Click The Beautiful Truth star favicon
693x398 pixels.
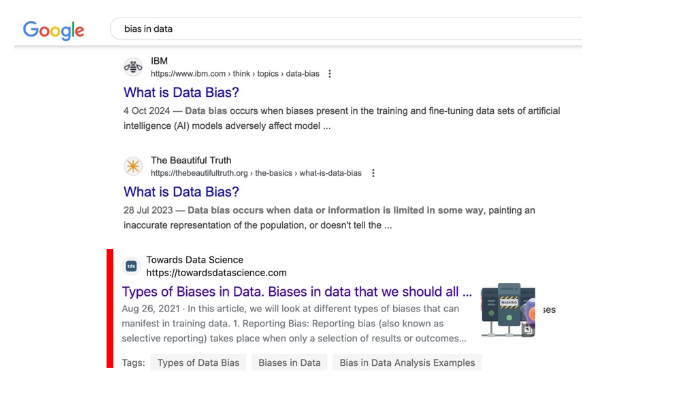(133, 166)
